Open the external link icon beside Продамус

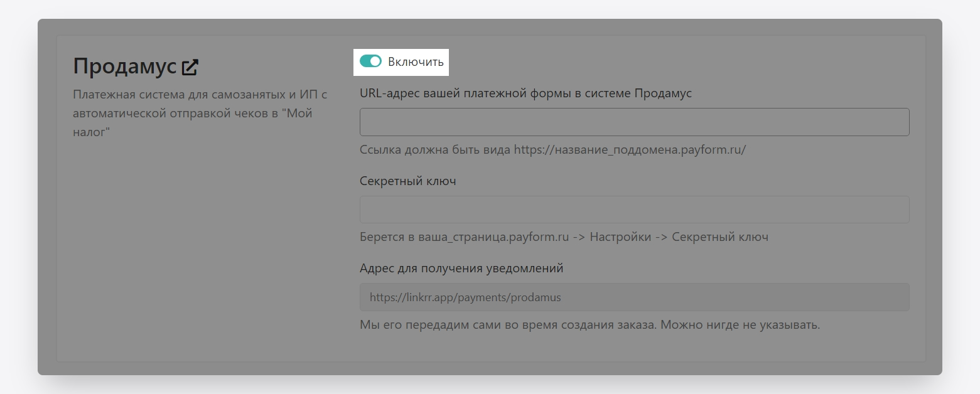pyautogui.click(x=190, y=67)
